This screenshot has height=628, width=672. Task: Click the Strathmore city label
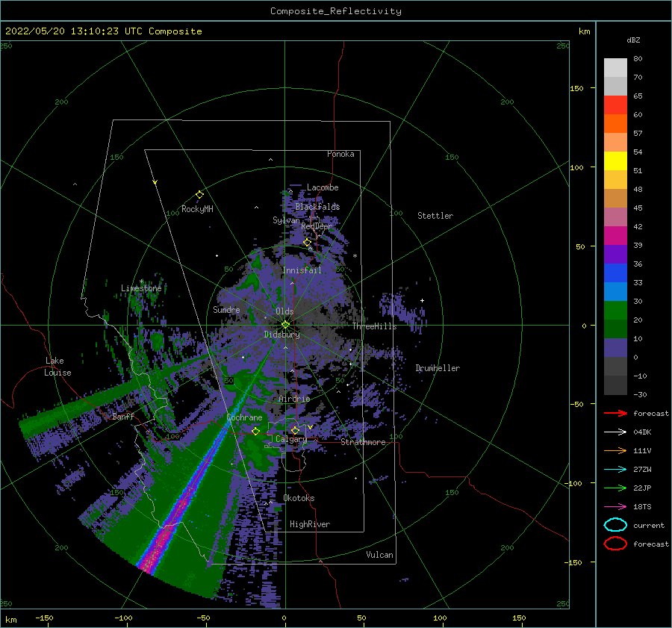click(x=363, y=442)
